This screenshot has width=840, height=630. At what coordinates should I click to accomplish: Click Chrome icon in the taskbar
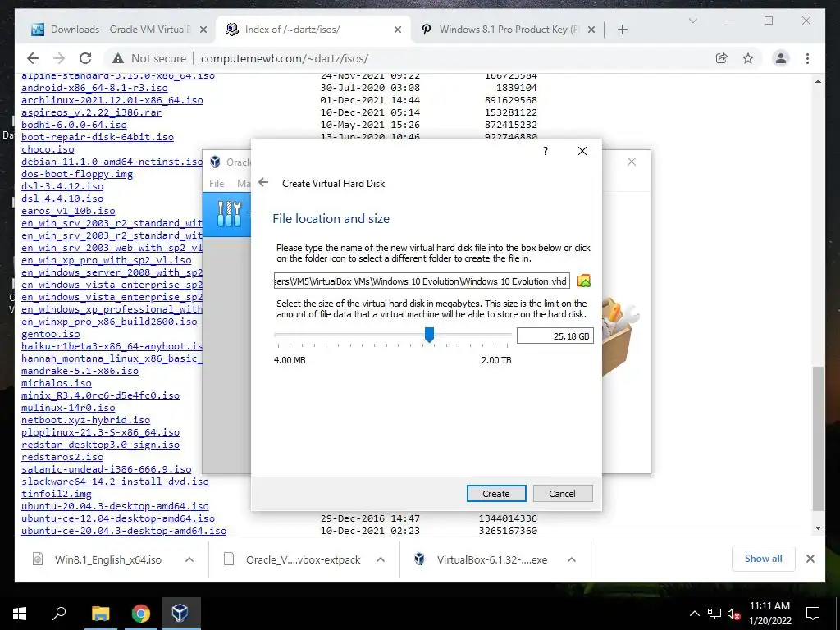[141, 614]
